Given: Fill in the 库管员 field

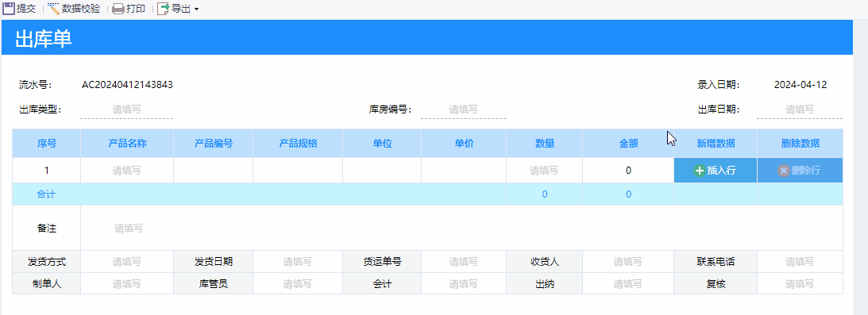Looking at the screenshot, I should [x=298, y=284].
